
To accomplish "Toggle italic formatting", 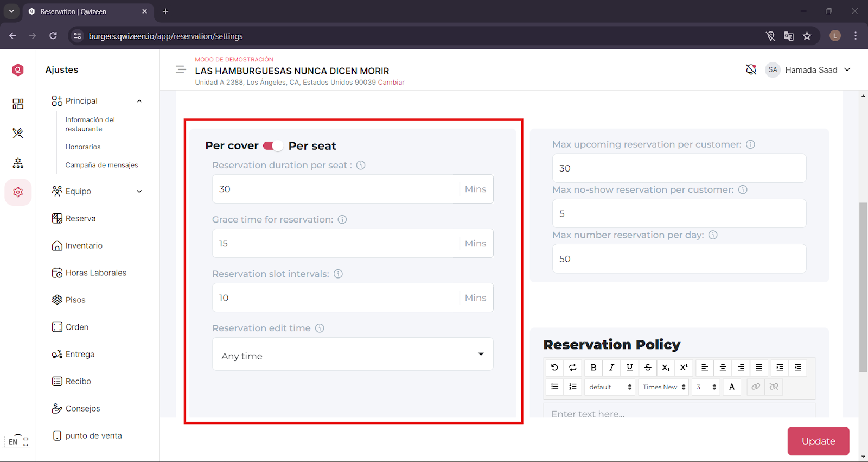I will coord(611,368).
